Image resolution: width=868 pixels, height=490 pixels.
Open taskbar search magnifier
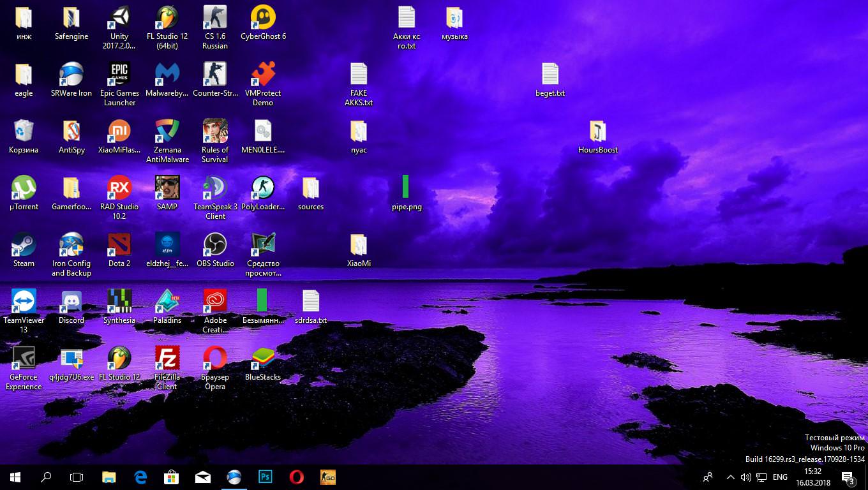(x=46, y=477)
